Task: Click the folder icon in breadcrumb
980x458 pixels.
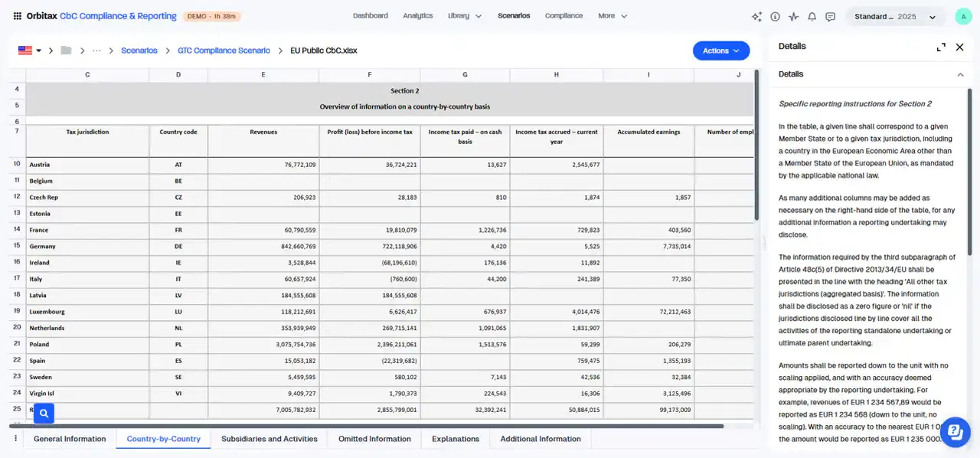Action: 66,51
